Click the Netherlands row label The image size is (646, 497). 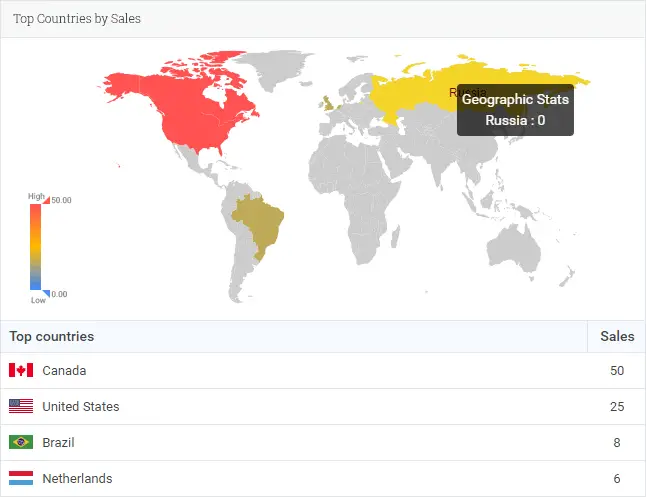pyautogui.click(x=77, y=478)
